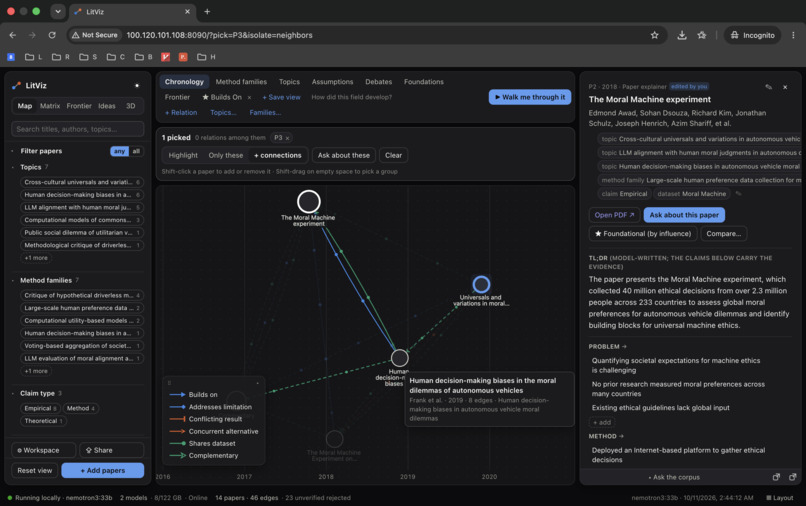Click the address bar URL
Image resolution: width=806 pixels, height=506 pixels.
219,35
